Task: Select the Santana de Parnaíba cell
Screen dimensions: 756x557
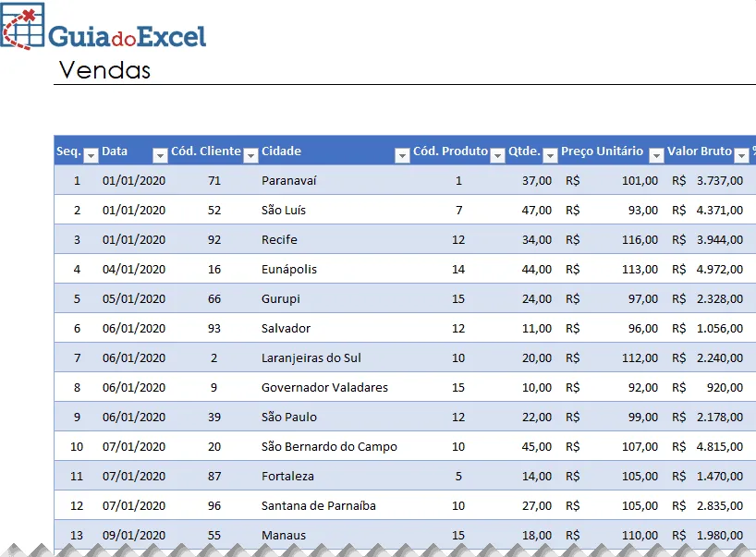Action: (335, 505)
